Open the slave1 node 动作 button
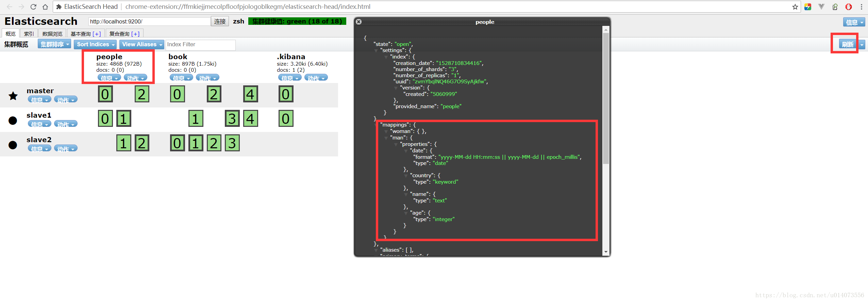868x302 pixels. click(x=66, y=124)
